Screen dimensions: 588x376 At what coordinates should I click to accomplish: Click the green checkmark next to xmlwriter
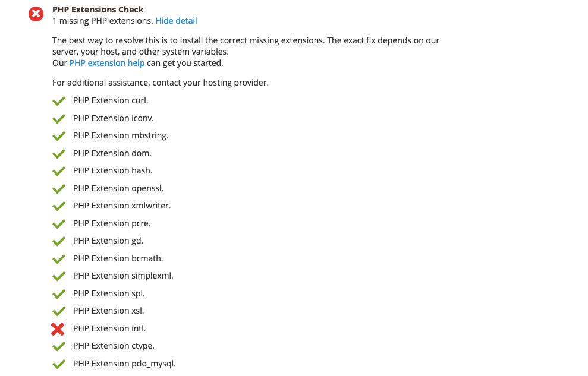(x=59, y=206)
